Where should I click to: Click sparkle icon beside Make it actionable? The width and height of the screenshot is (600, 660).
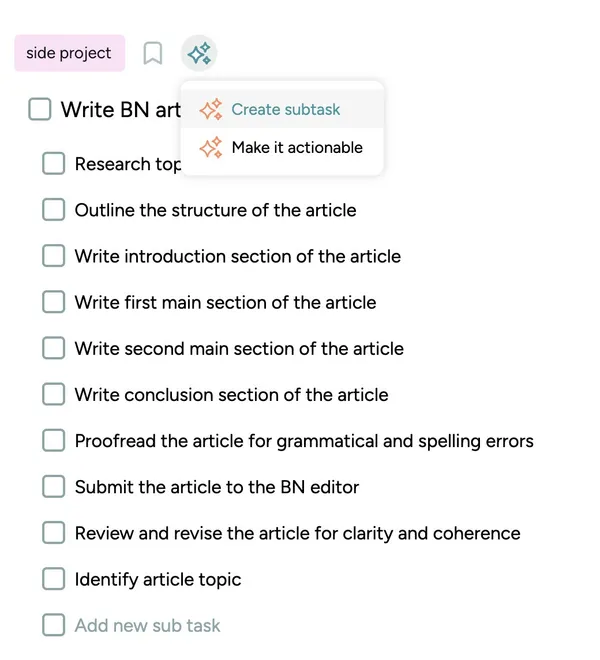[x=211, y=147]
